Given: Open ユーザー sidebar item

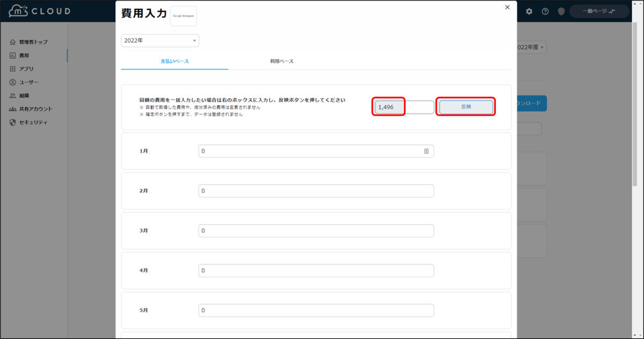Looking at the screenshot, I should [29, 82].
